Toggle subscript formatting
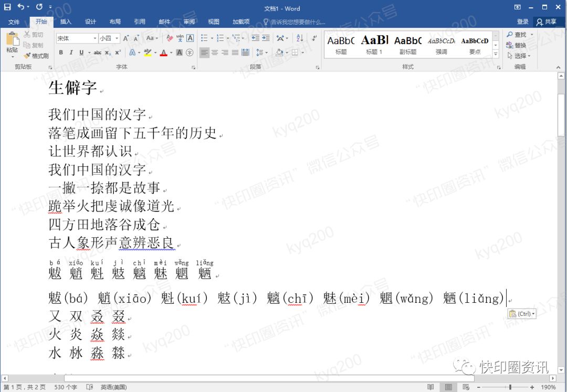 [x=108, y=52]
